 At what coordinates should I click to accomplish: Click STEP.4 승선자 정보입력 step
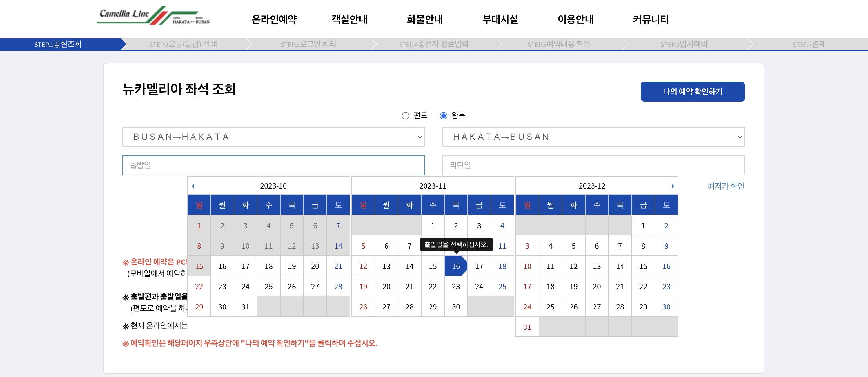pos(433,44)
